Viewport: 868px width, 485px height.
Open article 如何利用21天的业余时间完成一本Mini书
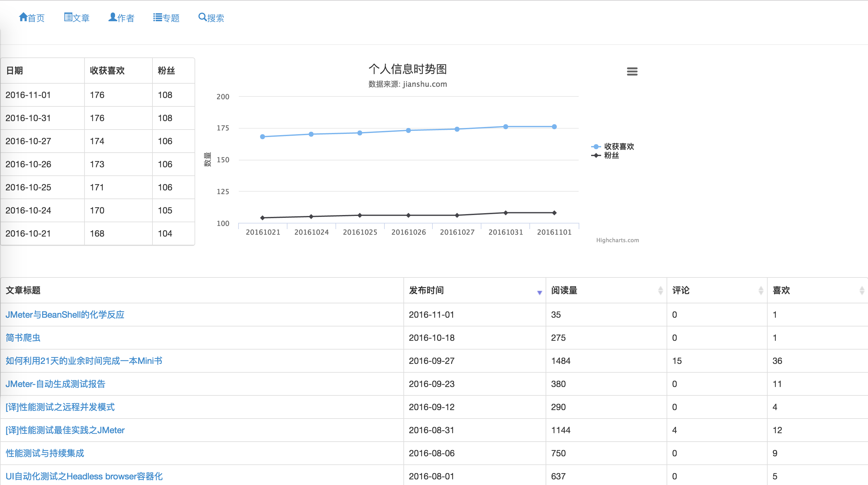coord(84,361)
